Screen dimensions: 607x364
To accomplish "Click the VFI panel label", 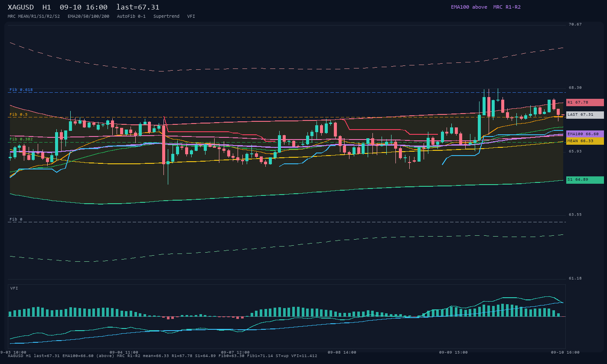I will (14, 288).
